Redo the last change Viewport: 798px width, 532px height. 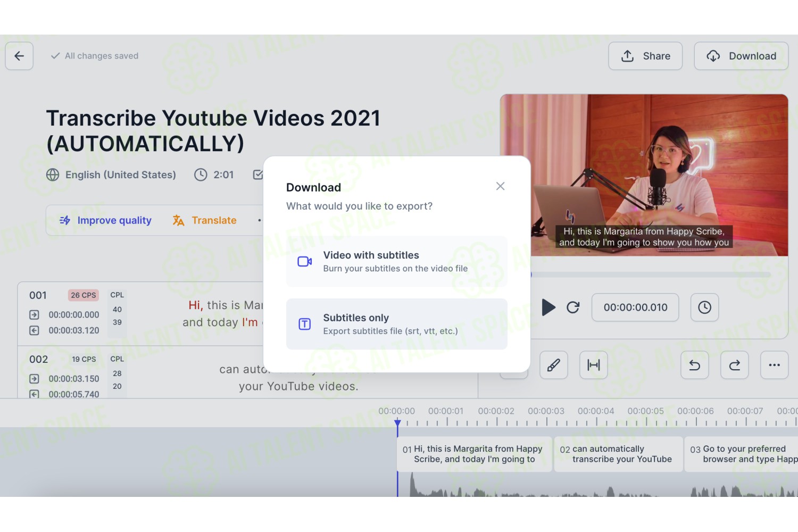(735, 365)
